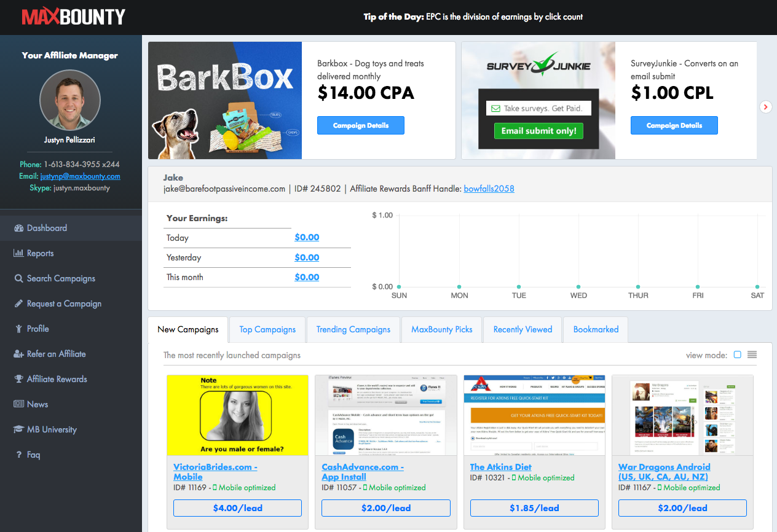Click the Reports bar chart icon
The image size is (777, 532).
18,253
